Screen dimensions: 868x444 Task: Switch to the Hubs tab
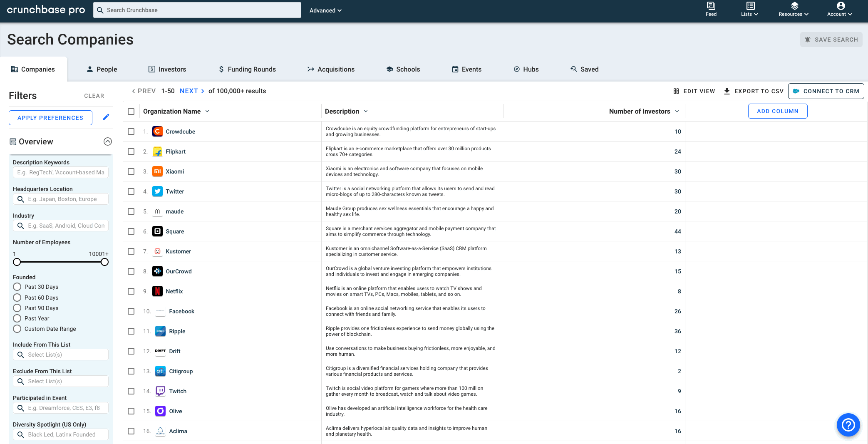tap(526, 69)
